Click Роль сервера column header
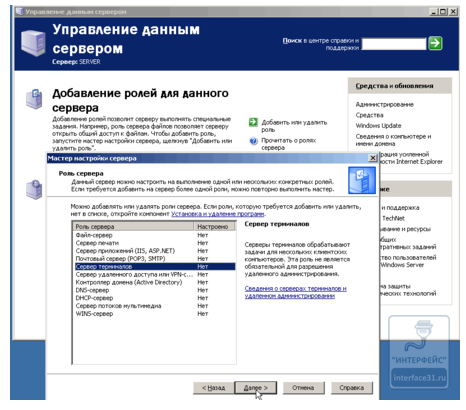The height and width of the screenshot is (410, 466). point(134,227)
